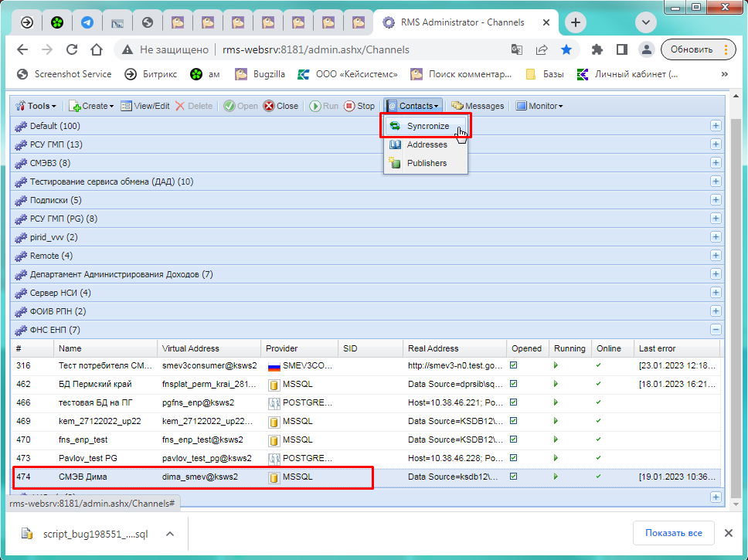Click the address bar URL field
The height and width of the screenshot is (560, 748).
point(315,49)
